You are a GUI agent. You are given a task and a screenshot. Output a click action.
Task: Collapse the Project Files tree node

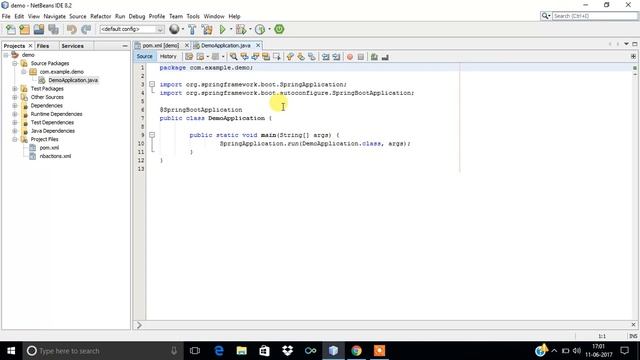[15, 139]
